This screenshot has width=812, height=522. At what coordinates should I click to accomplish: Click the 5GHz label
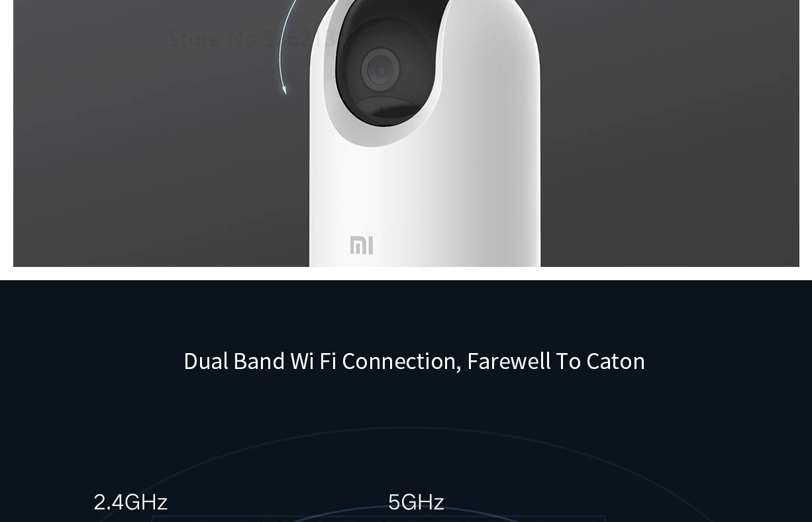pos(416,502)
